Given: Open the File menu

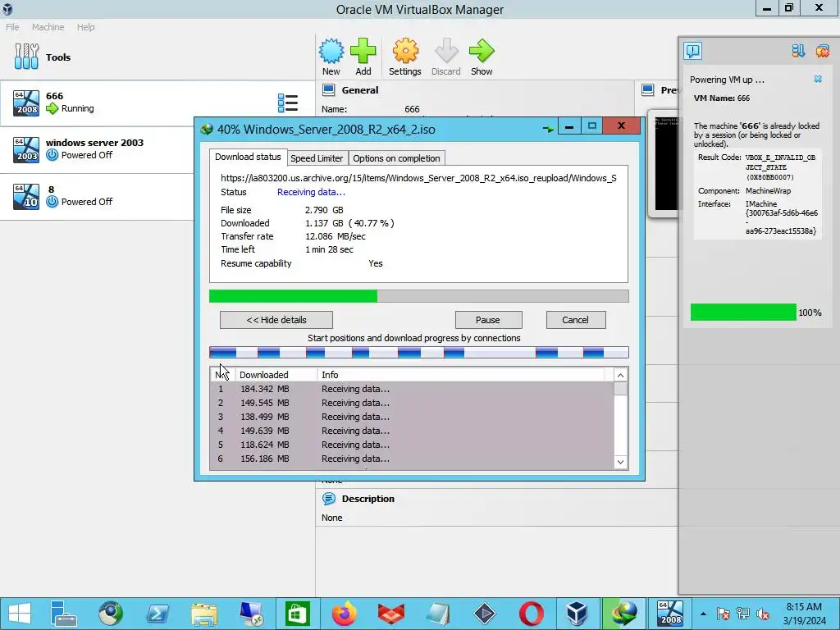Looking at the screenshot, I should pyautogui.click(x=12, y=27).
